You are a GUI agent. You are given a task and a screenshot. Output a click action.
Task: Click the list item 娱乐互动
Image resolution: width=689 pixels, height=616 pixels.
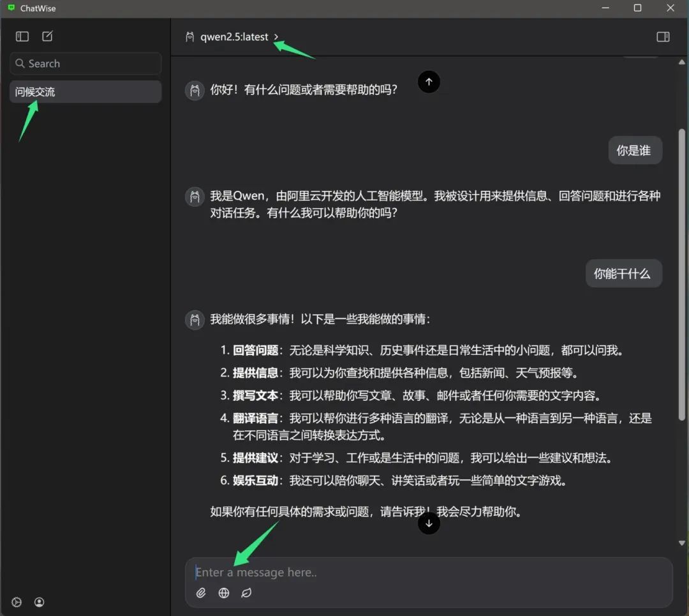pos(394,480)
